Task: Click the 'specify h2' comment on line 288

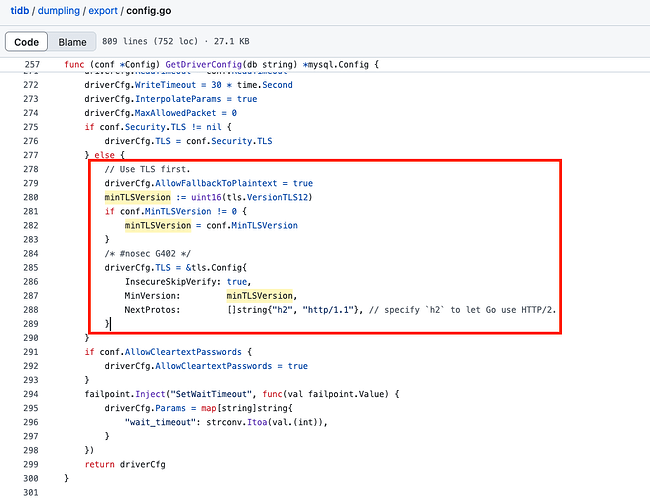Action: click(x=463, y=310)
